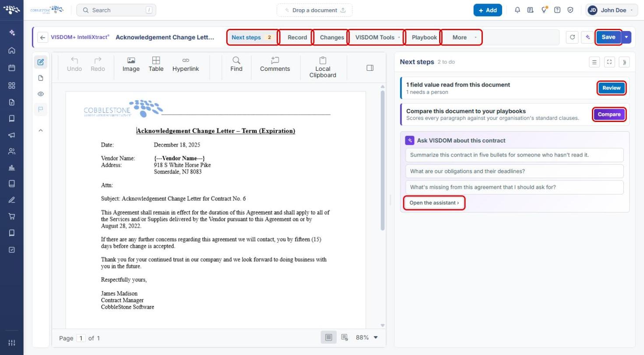
Task: Expand the VISDOM Tools dropdown
Action: click(377, 37)
